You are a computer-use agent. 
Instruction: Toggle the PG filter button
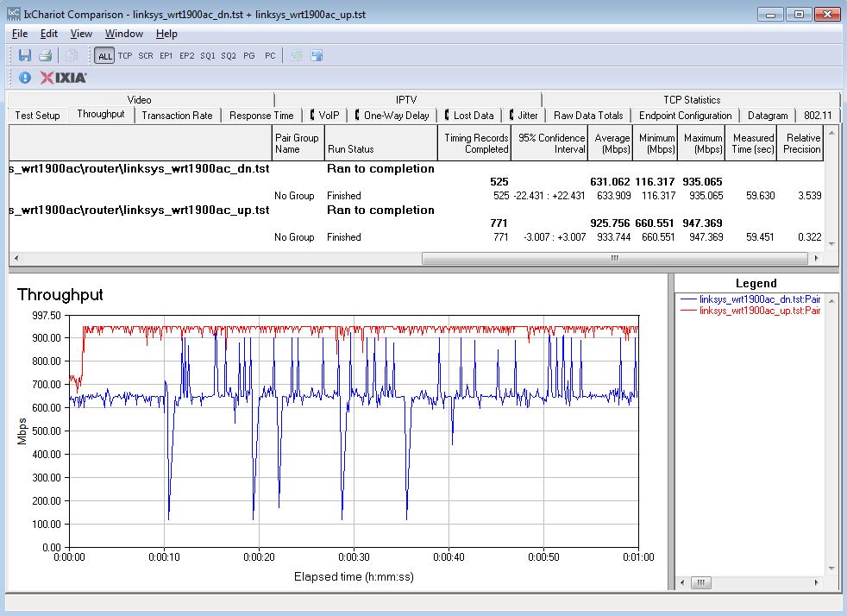249,56
